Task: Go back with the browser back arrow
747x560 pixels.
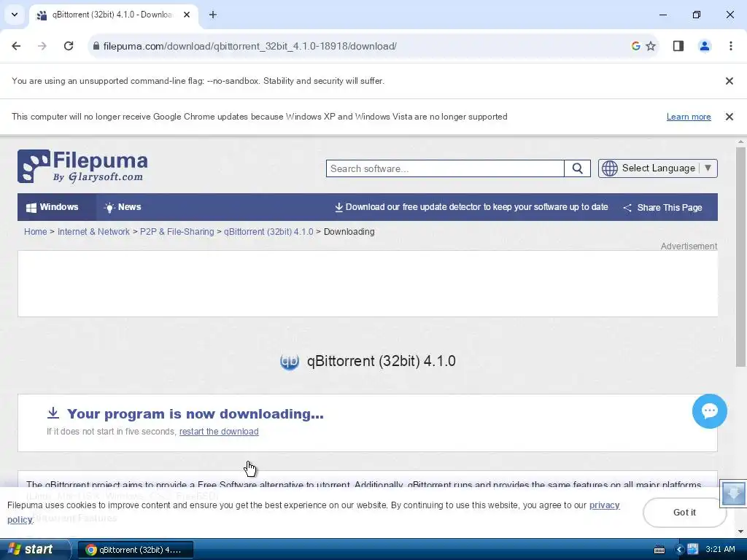Action: [x=16, y=46]
